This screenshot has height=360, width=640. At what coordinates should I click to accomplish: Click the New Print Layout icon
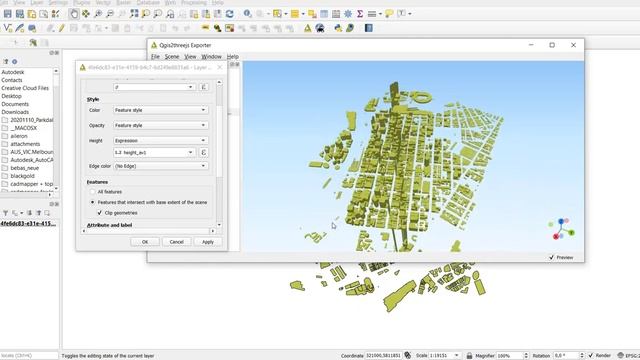point(31,14)
